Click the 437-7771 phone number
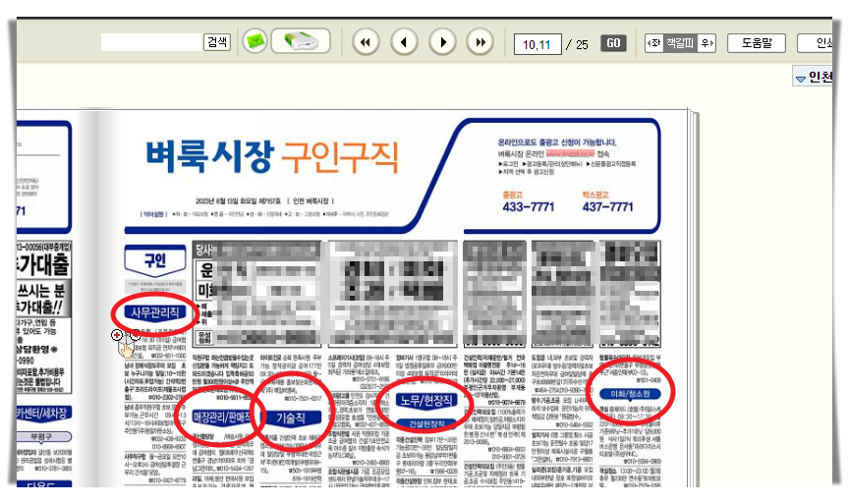The image size is (849, 504). [607, 206]
